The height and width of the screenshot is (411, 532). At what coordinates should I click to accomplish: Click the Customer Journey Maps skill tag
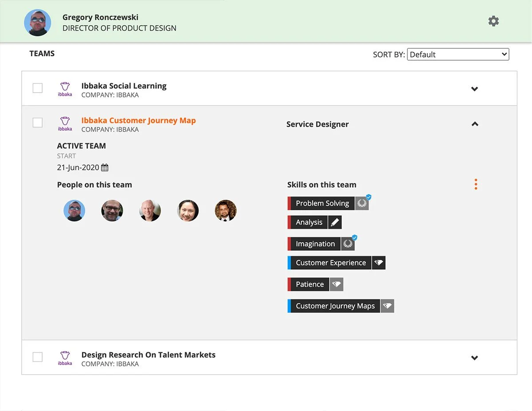click(x=334, y=306)
